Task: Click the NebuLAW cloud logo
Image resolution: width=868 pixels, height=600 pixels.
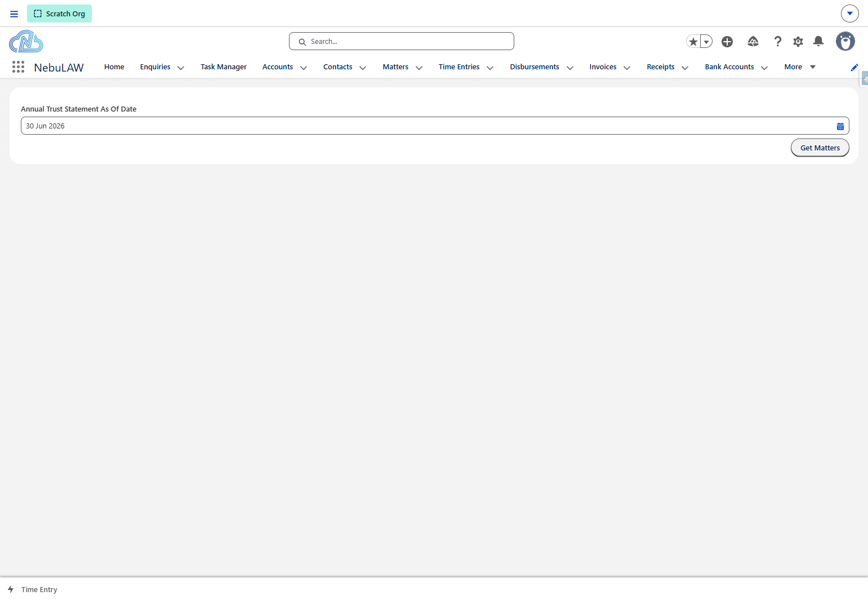Action: pos(26,42)
